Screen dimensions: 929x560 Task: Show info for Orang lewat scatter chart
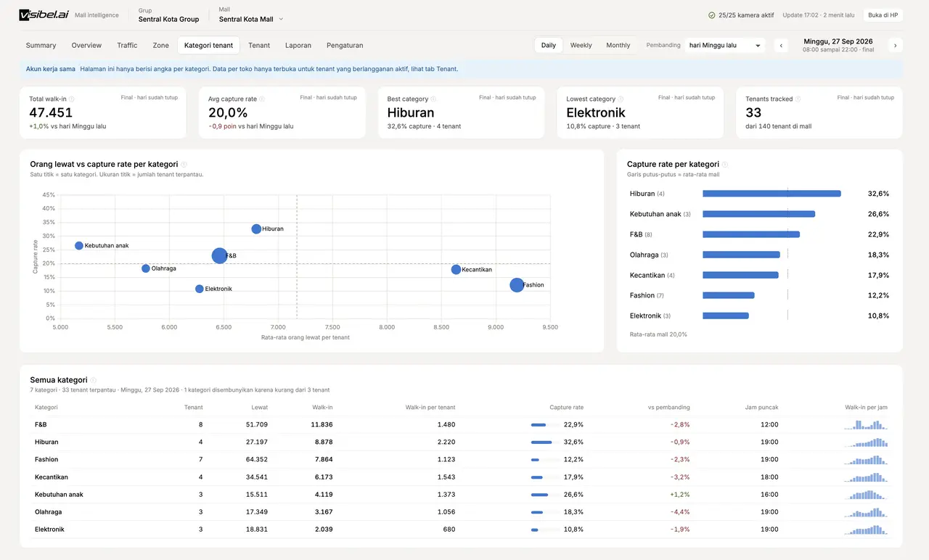click(x=184, y=165)
